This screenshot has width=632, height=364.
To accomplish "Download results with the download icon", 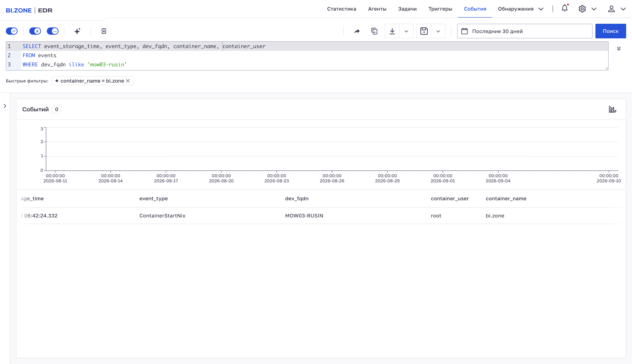I will (392, 31).
